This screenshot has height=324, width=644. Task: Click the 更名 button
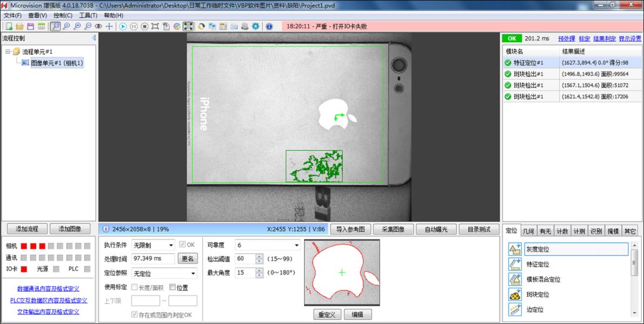click(x=188, y=259)
